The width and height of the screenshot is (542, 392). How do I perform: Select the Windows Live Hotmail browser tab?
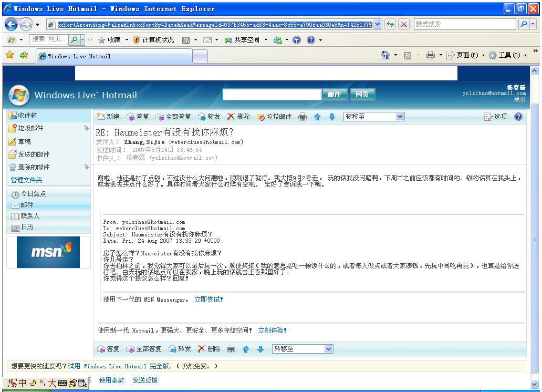click(114, 56)
